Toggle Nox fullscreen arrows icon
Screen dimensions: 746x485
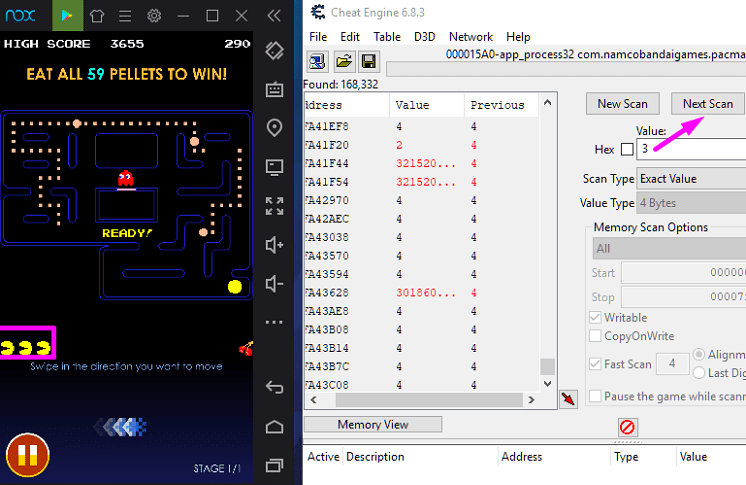pos(275,206)
